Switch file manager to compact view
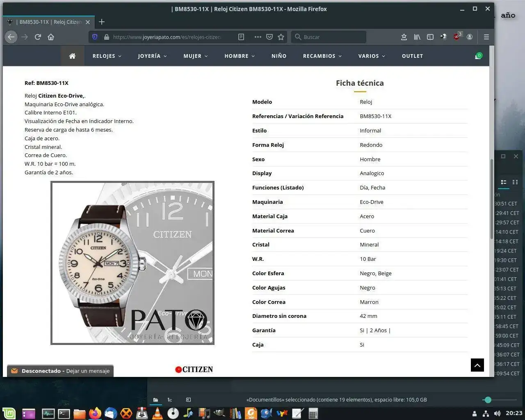Viewport: 525px width, 420px height. pyautogui.click(x=515, y=182)
